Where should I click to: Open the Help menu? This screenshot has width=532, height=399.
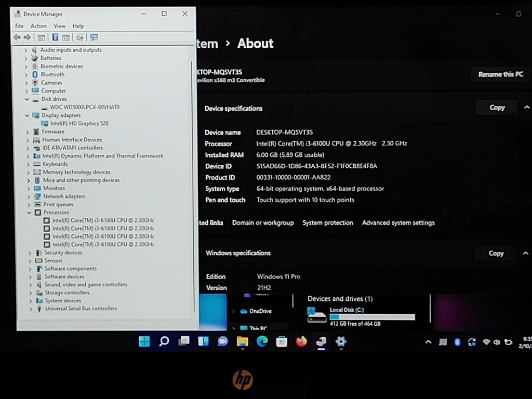click(78, 26)
